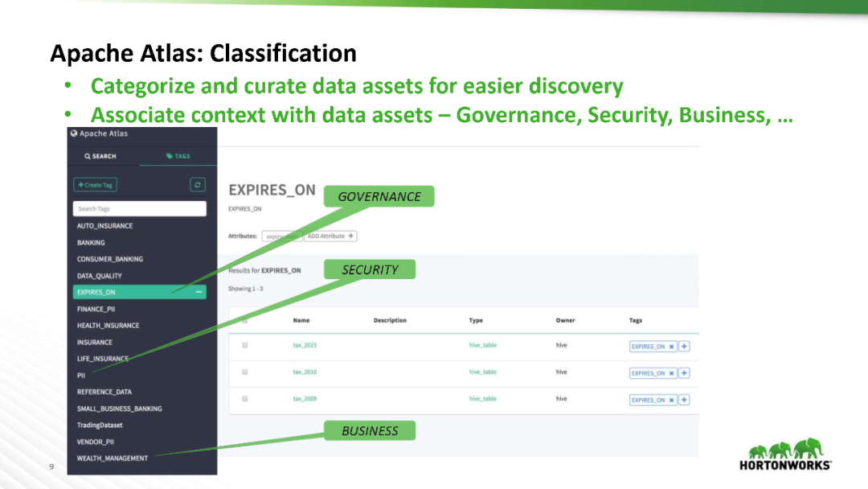868x489 pixels.
Task: Select the TradingDataset tag
Action: pyautogui.click(x=100, y=425)
